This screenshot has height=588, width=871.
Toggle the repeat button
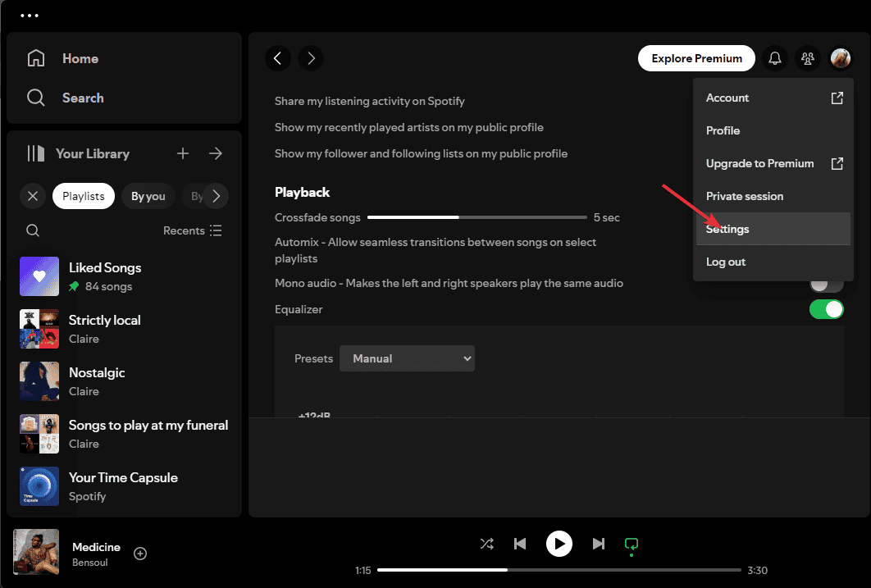(x=632, y=545)
